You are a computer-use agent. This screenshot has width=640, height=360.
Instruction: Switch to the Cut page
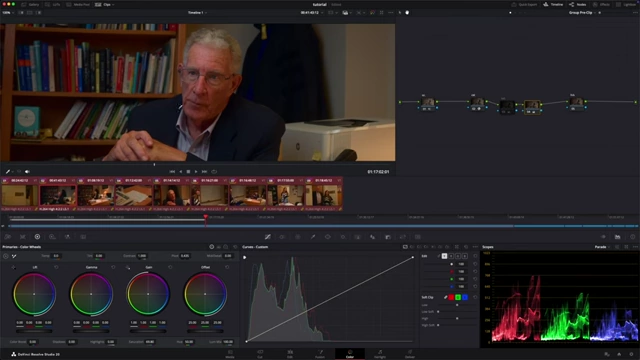(x=260, y=354)
